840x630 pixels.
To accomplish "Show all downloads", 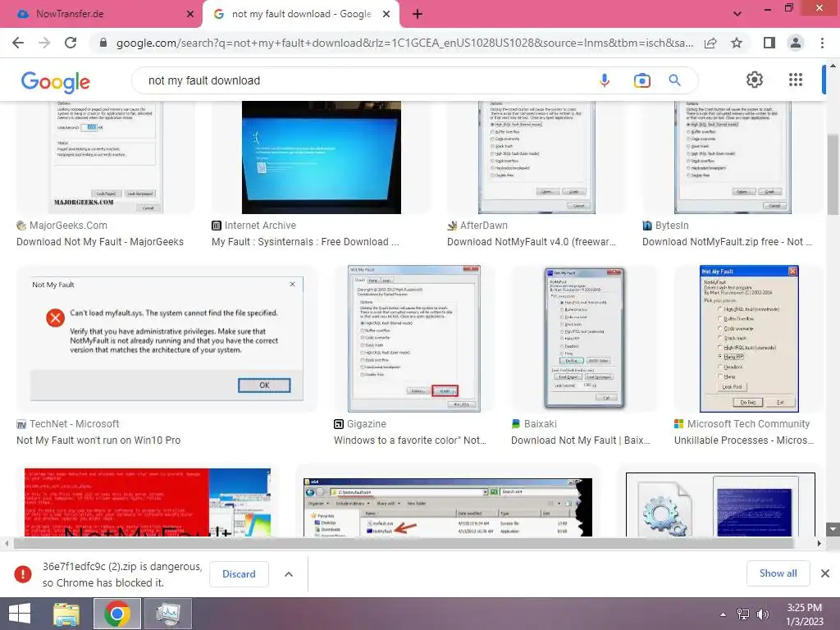I will [x=778, y=573].
